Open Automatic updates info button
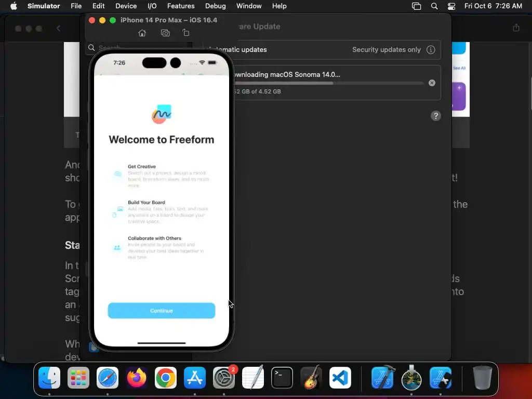The image size is (532, 399). (431, 49)
